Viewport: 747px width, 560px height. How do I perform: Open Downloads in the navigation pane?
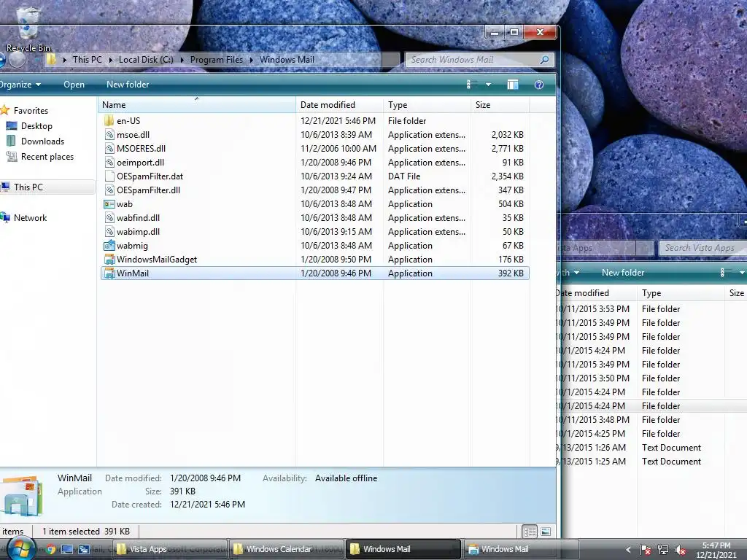pos(42,141)
